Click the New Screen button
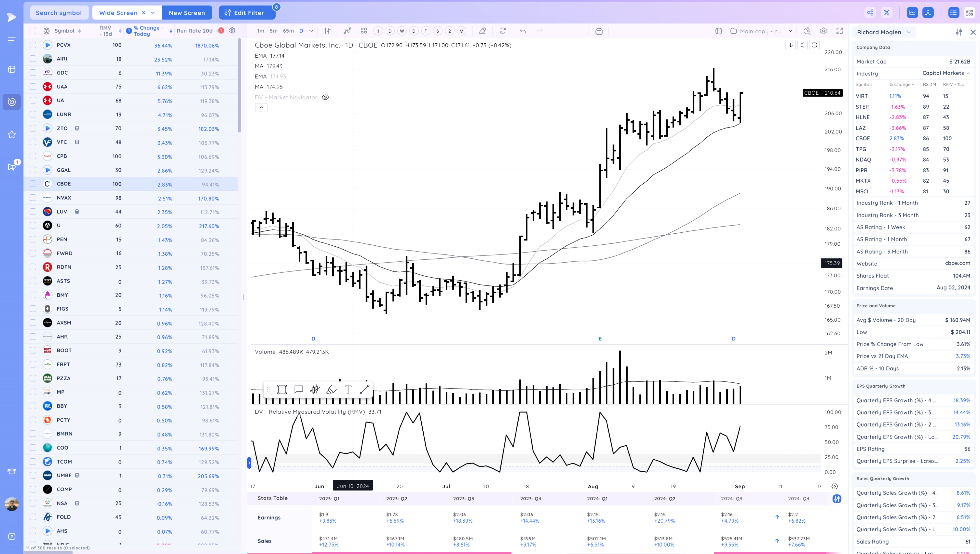 click(187, 13)
